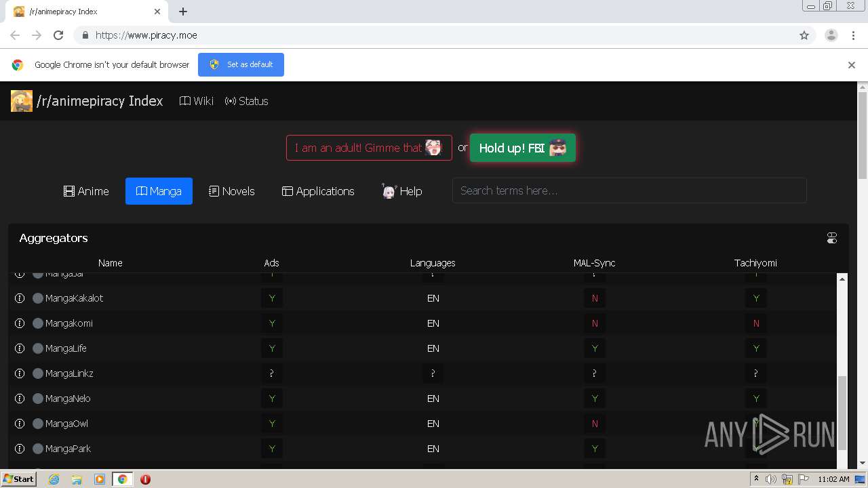View site security lock info
The image size is (868, 488).
coord(85,35)
